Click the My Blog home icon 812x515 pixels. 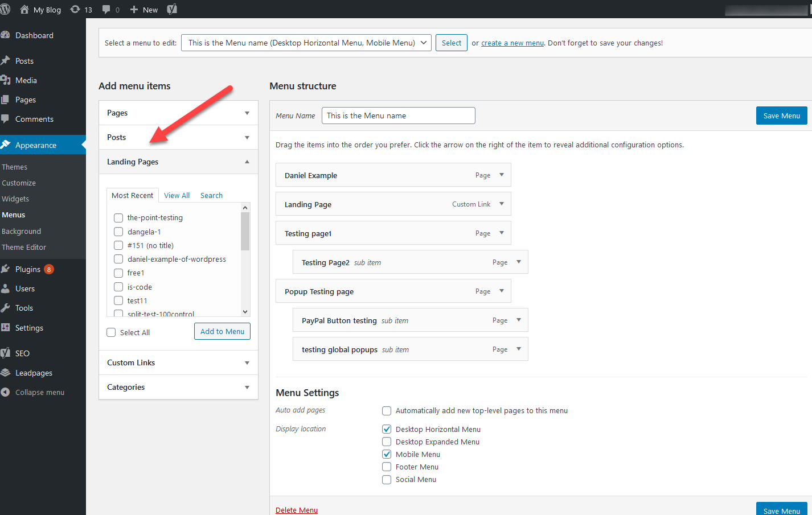pos(24,9)
